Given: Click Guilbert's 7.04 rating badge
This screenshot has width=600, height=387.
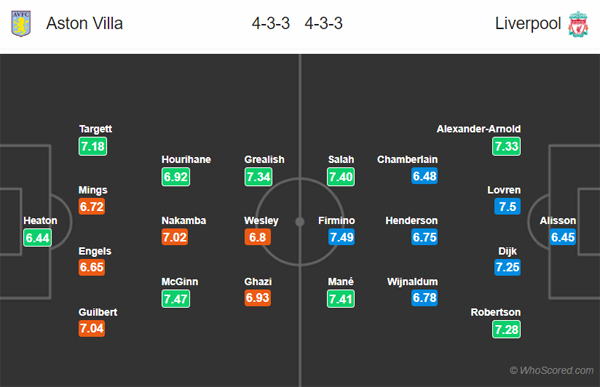Looking at the screenshot, I should tap(92, 328).
